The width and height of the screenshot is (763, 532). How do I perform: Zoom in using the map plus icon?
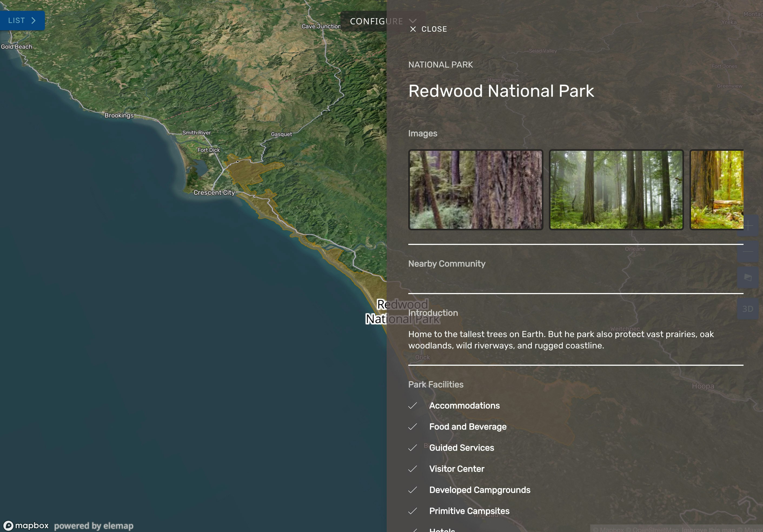pos(748,226)
